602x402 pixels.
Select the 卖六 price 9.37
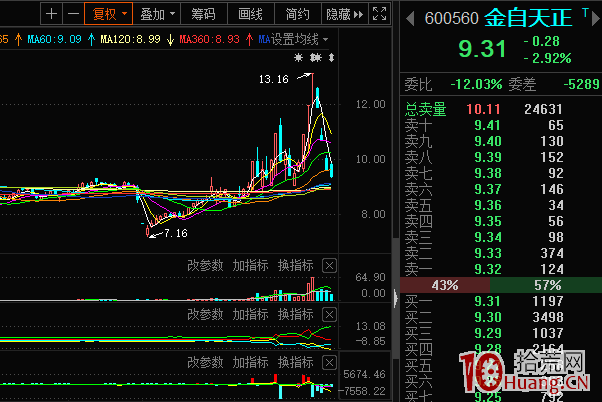click(488, 189)
